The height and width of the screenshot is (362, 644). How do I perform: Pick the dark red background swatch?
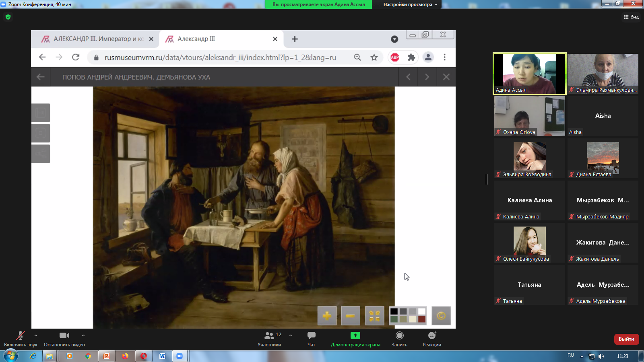[x=422, y=319]
